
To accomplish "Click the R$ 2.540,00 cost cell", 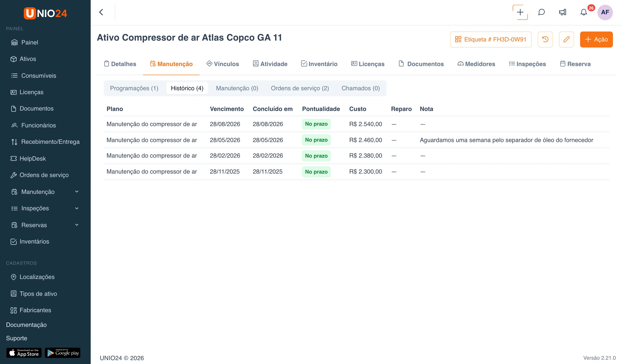I will (366, 124).
